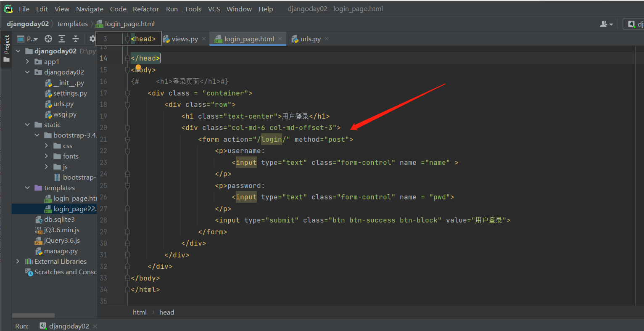Viewport: 644px width, 331px height.
Task: Collapse the static folder arrow
Action: 27,125
